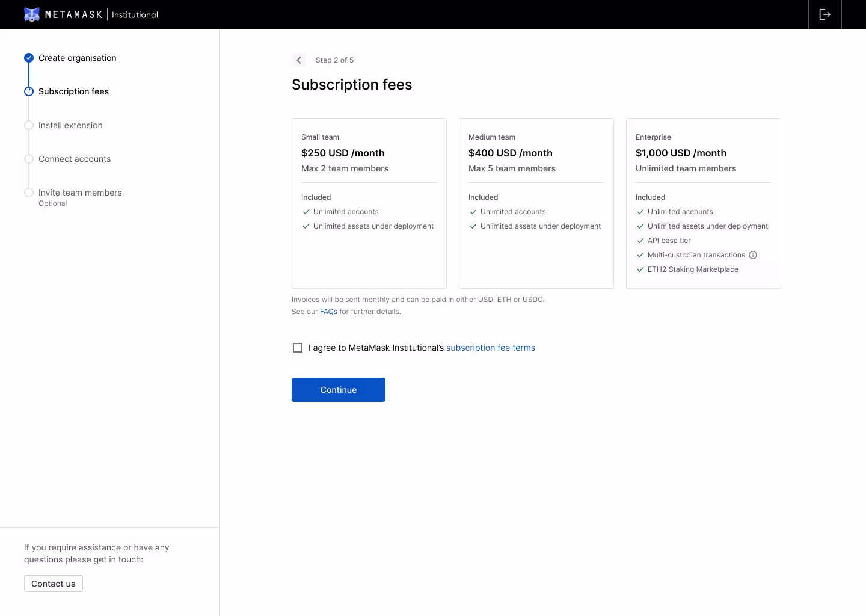Click the Contact us button
This screenshot has width=866, height=616.
tap(54, 584)
